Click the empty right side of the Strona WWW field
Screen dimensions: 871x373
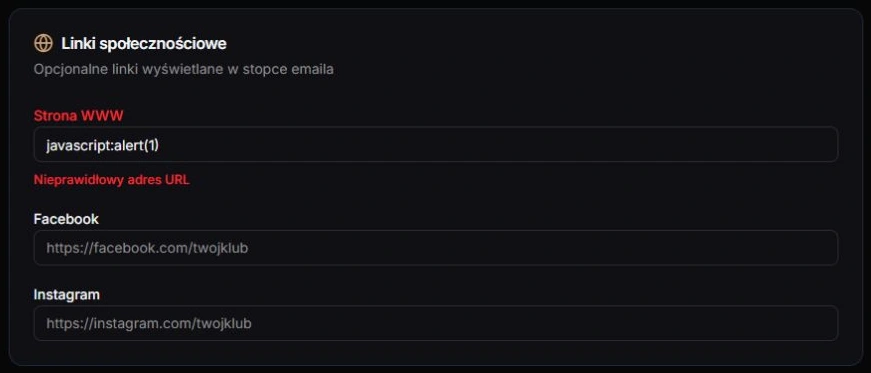point(667,145)
